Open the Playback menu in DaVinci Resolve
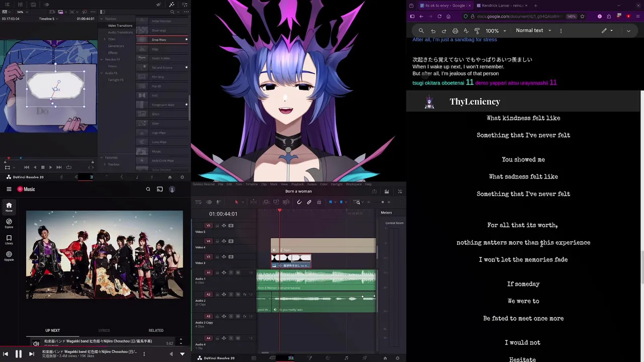 tap(297, 184)
